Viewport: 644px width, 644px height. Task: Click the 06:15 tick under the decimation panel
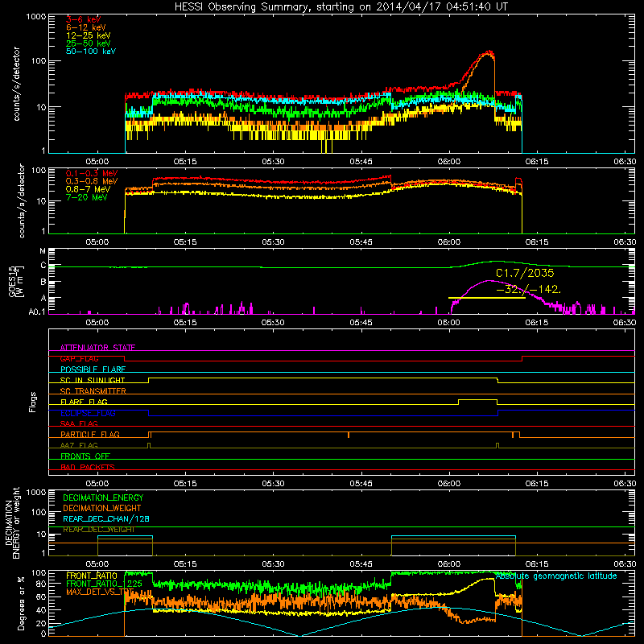(x=536, y=564)
